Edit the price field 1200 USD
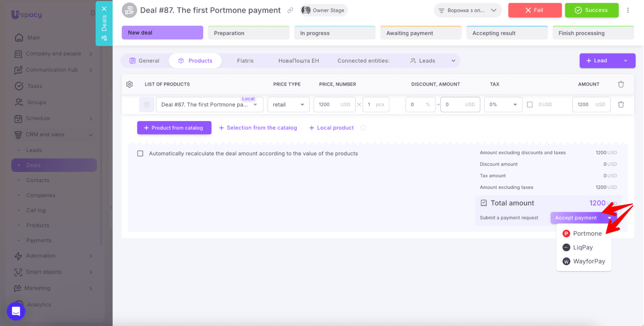This screenshot has height=326, width=644. [x=334, y=104]
